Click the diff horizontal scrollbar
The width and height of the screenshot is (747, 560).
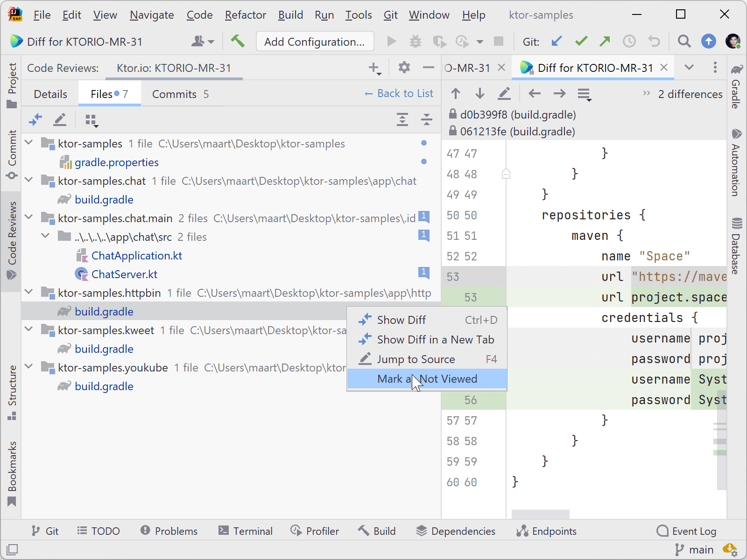pos(540,514)
